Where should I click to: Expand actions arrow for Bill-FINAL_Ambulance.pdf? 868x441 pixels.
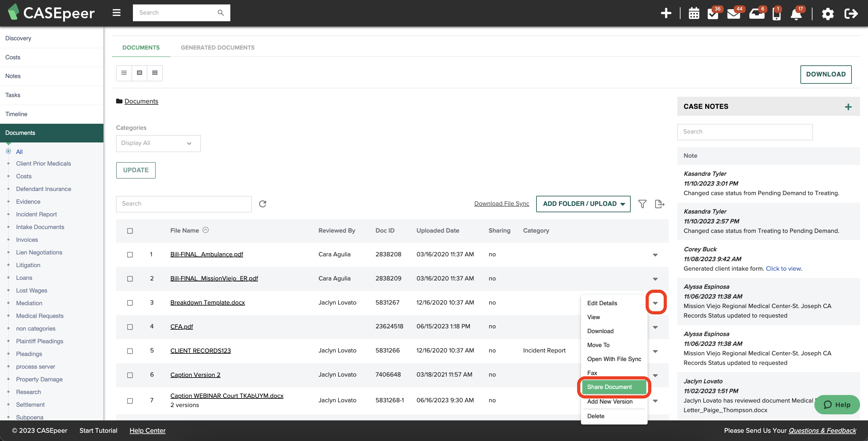[655, 255]
